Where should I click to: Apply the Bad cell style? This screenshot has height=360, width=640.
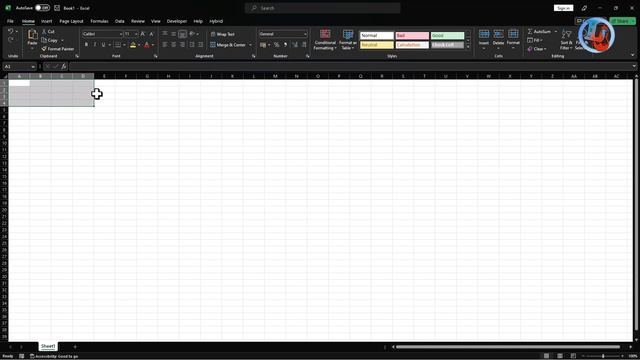(x=412, y=36)
